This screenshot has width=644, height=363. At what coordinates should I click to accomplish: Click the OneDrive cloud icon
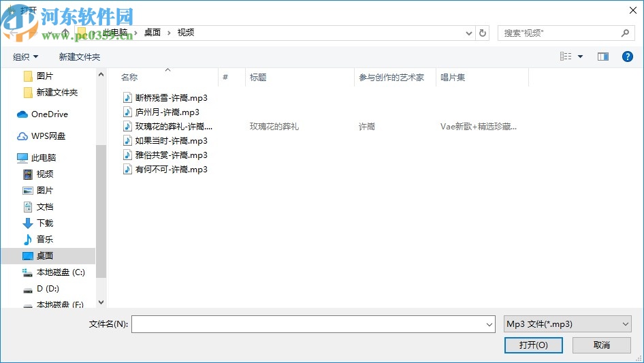tap(22, 114)
